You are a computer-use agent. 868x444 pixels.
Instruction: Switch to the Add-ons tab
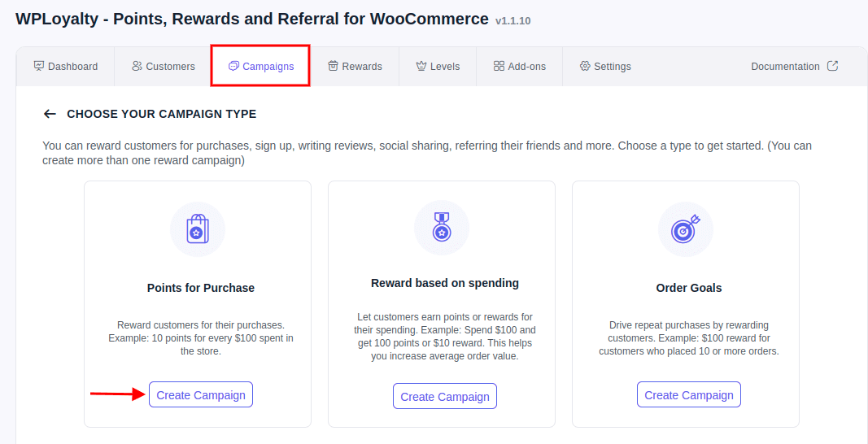click(x=519, y=67)
